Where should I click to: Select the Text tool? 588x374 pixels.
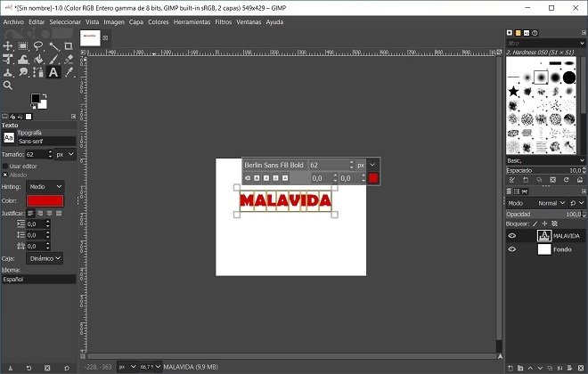tap(53, 72)
